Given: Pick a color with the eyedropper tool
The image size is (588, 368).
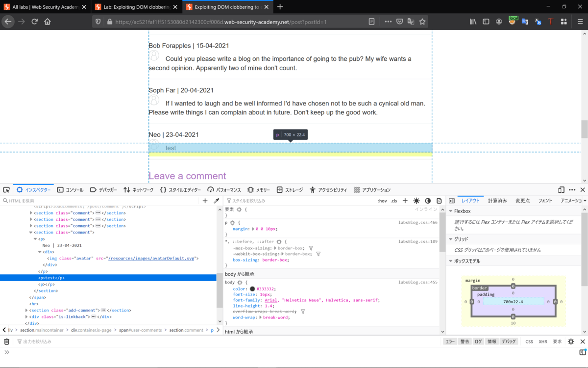Looking at the screenshot, I should click(x=217, y=201).
